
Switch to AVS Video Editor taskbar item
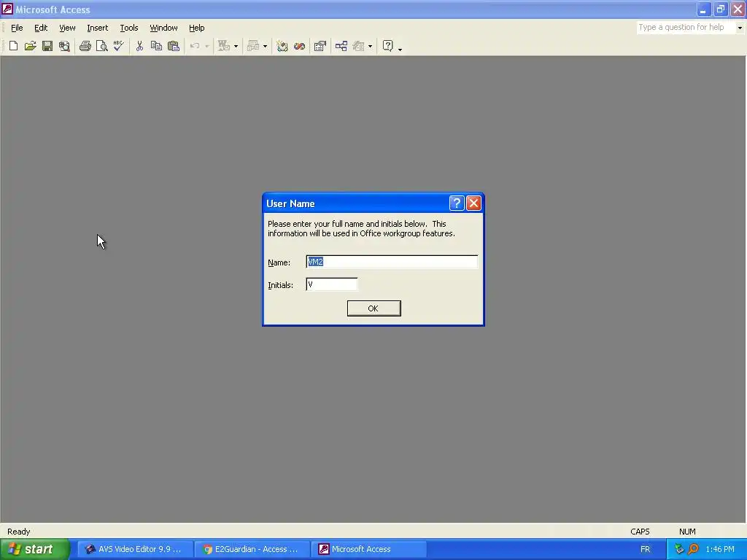[x=135, y=549]
